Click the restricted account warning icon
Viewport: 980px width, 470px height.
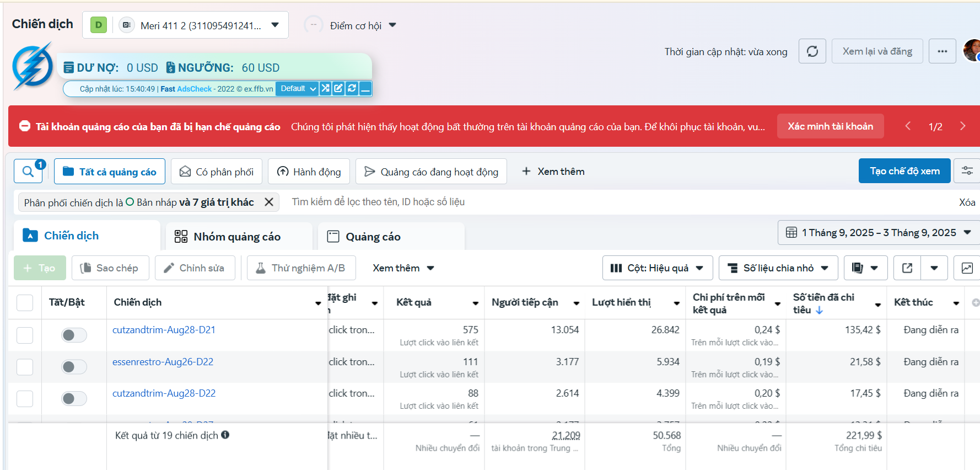24,126
